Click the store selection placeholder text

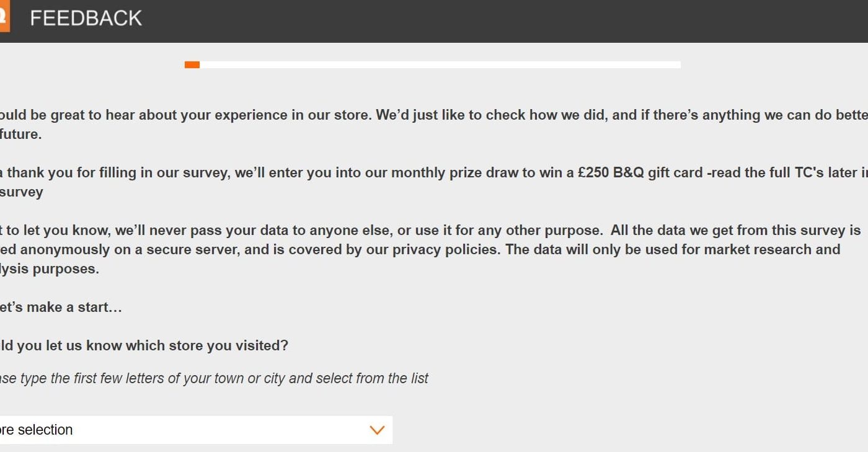pyautogui.click(x=37, y=430)
